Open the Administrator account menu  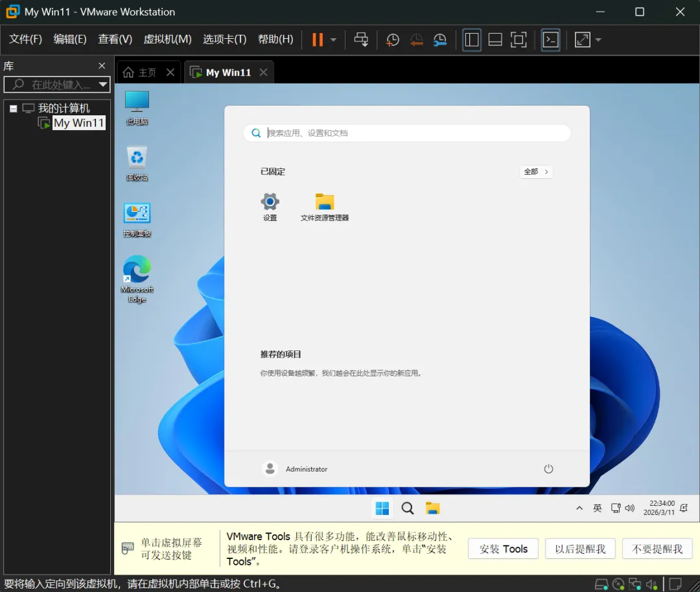(295, 469)
